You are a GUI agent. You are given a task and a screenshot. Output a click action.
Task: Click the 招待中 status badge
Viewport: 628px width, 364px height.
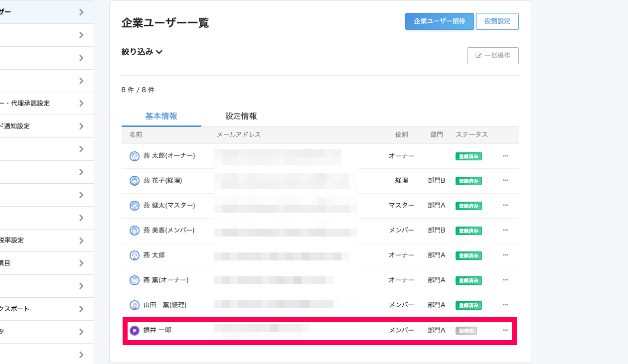point(466,331)
